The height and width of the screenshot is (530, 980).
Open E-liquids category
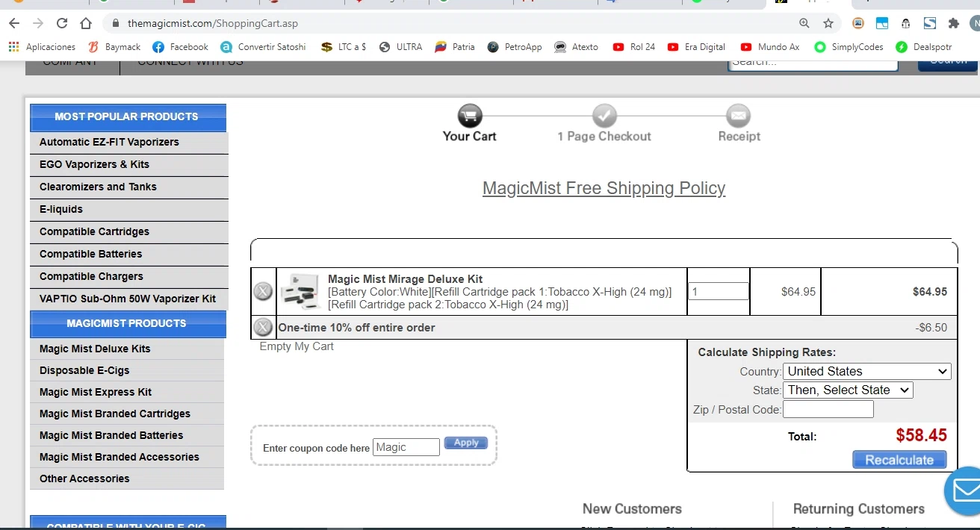(x=128, y=209)
